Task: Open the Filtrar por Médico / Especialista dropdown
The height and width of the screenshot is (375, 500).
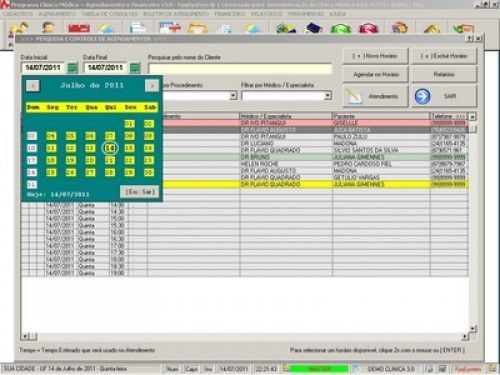Action: click(328, 96)
